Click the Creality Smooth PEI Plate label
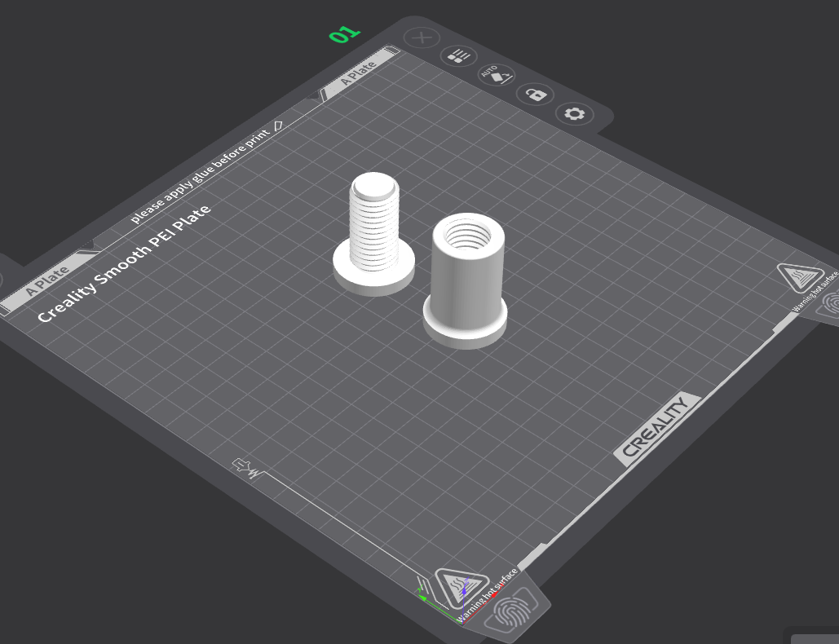Screen dimensions: 839x644 [x=124, y=262]
